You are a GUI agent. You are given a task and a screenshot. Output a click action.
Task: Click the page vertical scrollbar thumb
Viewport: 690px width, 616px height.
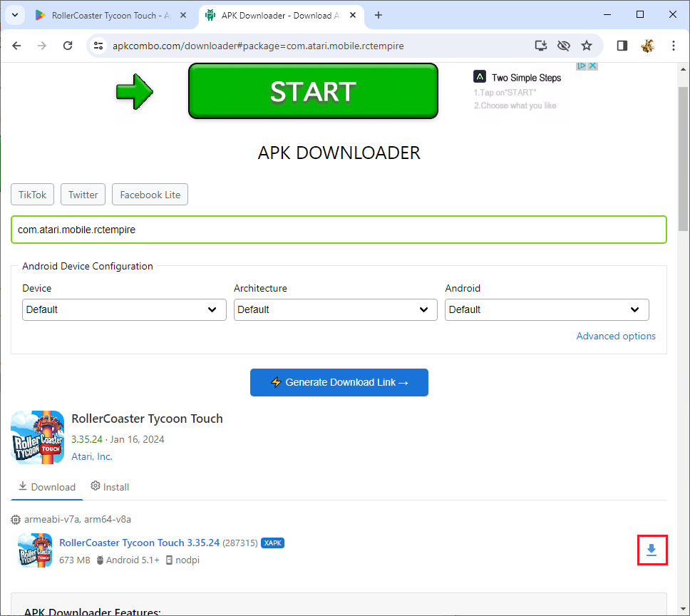(x=683, y=158)
